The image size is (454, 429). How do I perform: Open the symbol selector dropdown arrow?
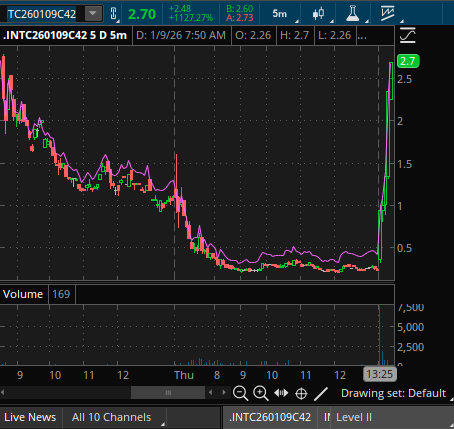click(x=93, y=14)
